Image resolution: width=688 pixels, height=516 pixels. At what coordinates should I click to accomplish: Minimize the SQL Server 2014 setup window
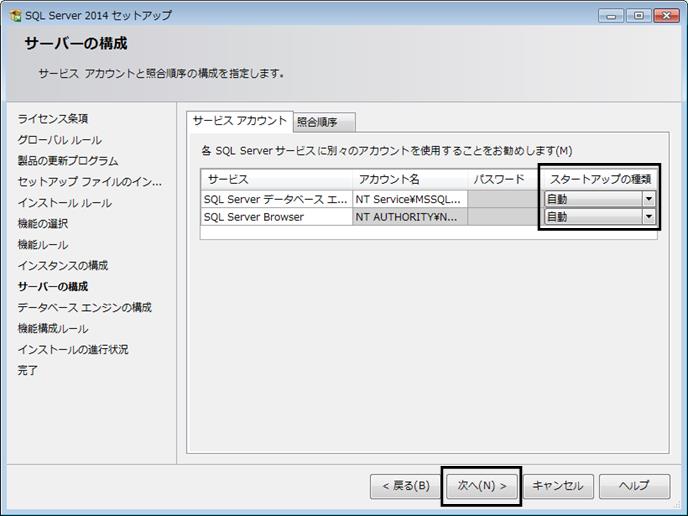(611, 16)
